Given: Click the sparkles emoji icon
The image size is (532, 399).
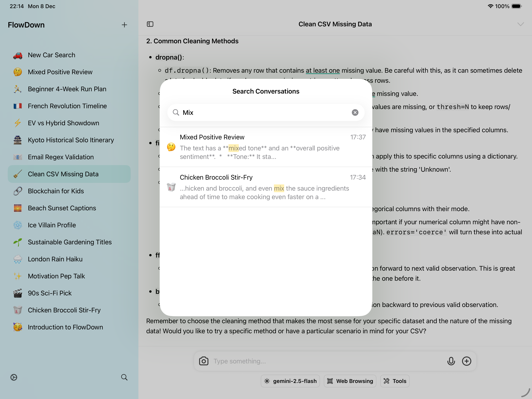Looking at the screenshot, I should coord(18,276).
